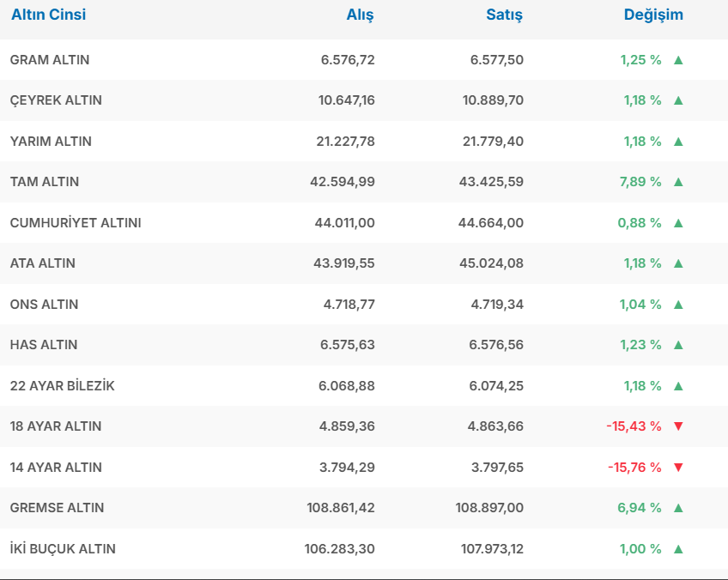Click the 22 AYAR BİLEZİK label

point(62,386)
